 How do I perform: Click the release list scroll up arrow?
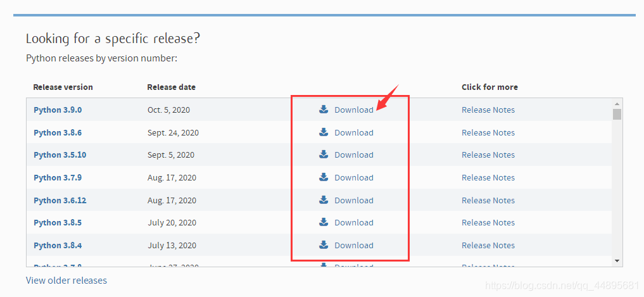617,103
